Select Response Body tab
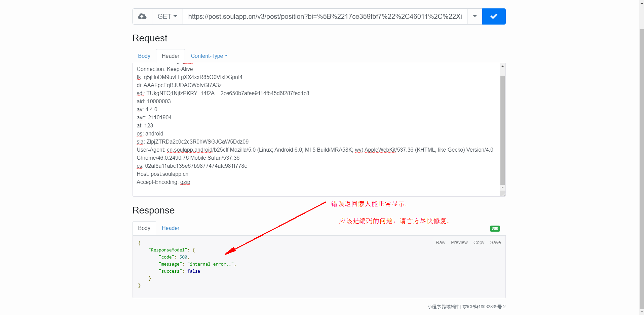The width and height of the screenshot is (644, 315). coord(144,228)
